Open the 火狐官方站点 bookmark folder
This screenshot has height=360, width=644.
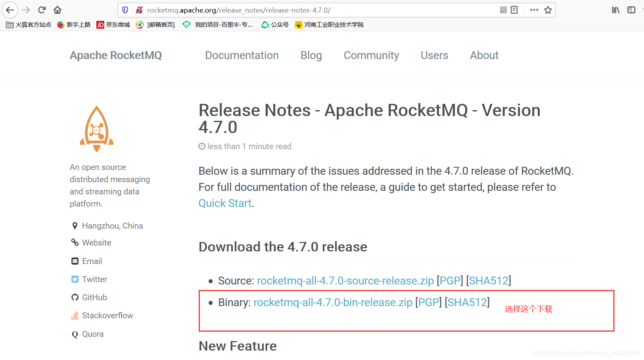point(29,25)
